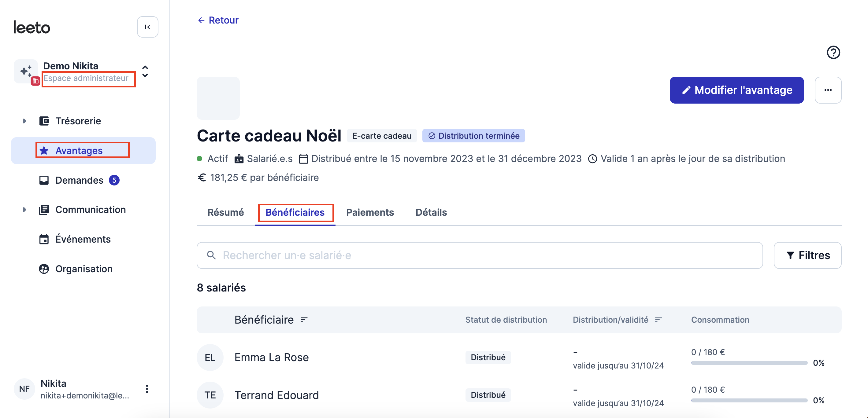868x418 pixels.
Task: Click the TE avatar for Terrand Edouard
Action: click(210, 395)
